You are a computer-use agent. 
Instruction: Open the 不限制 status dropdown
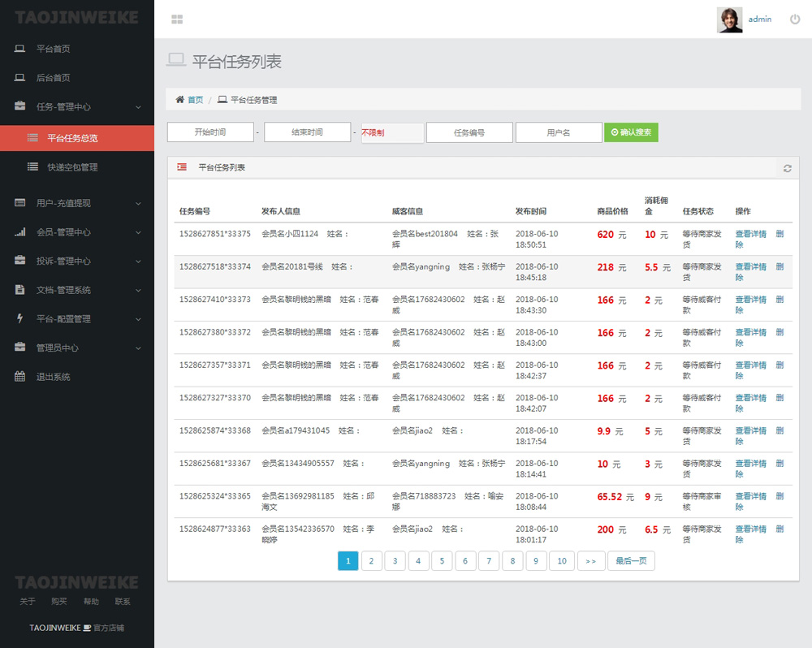tap(392, 132)
